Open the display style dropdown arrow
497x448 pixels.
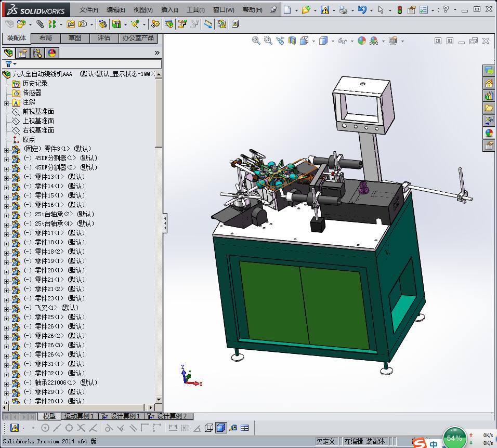pyautogui.click(x=333, y=41)
